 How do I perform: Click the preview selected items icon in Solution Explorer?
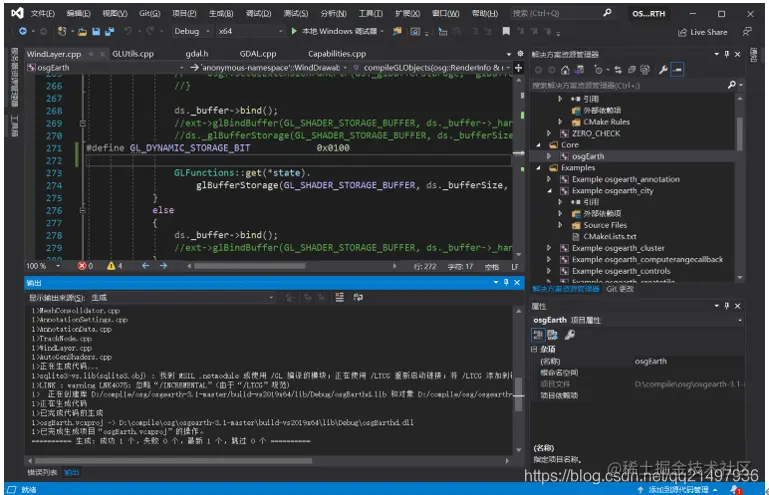677,70
